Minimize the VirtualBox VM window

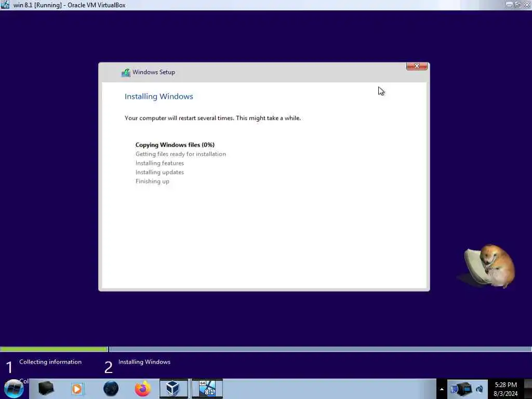point(509,5)
